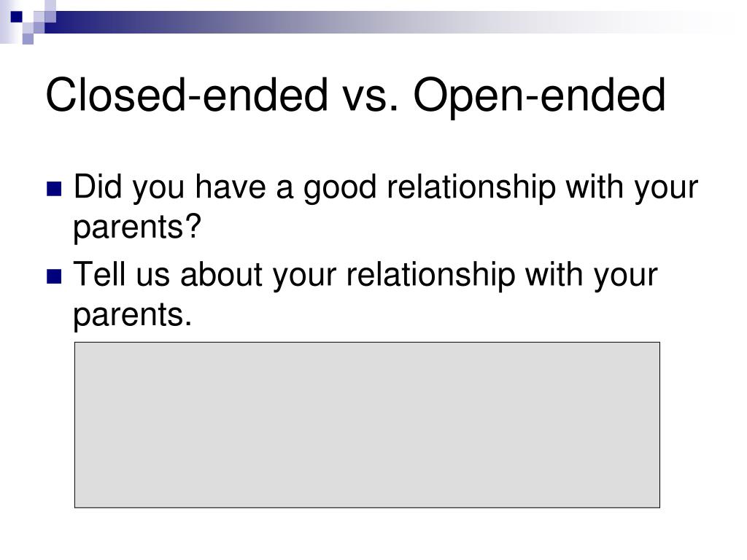Click the word 'parents?' in first bullet
The image size is (747, 560).
137,227
